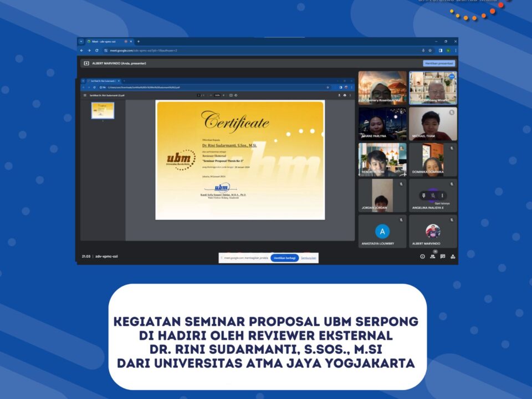Toggle PDF viewer sidebar hamburger menu
Image resolution: width=532 pixels, height=399 pixels.
(85, 95)
